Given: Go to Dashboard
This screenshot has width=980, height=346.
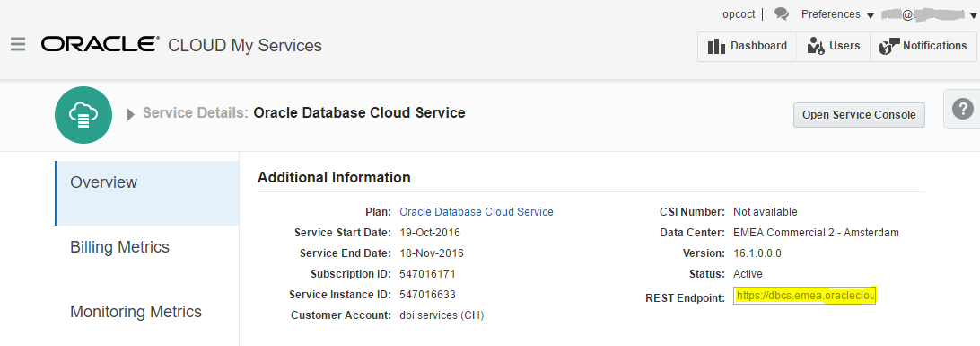Looking at the screenshot, I should tap(747, 47).
